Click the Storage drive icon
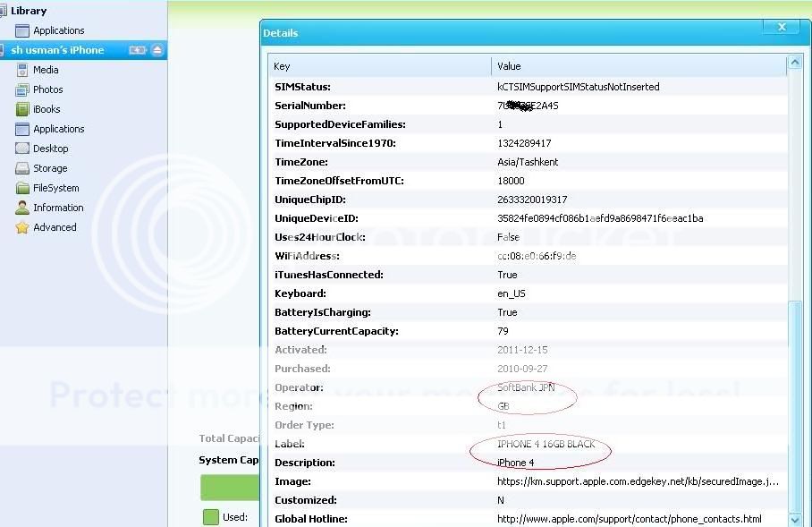Image resolution: width=812 pixels, height=527 pixels. coord(21,168)
